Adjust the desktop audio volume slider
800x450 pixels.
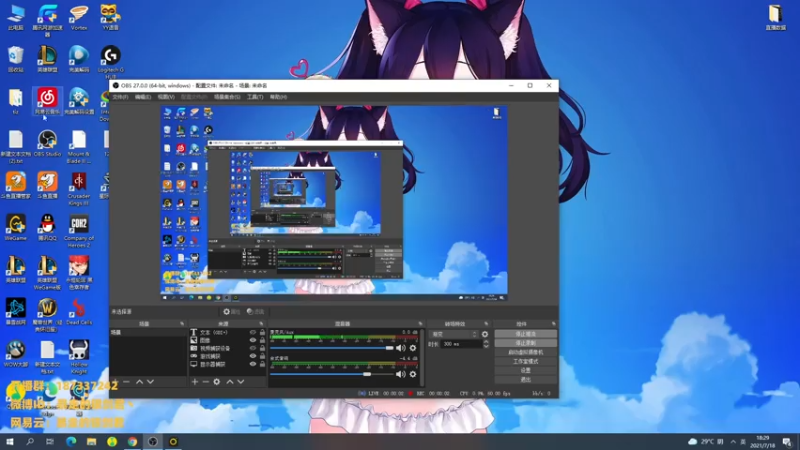pos(332,374)
